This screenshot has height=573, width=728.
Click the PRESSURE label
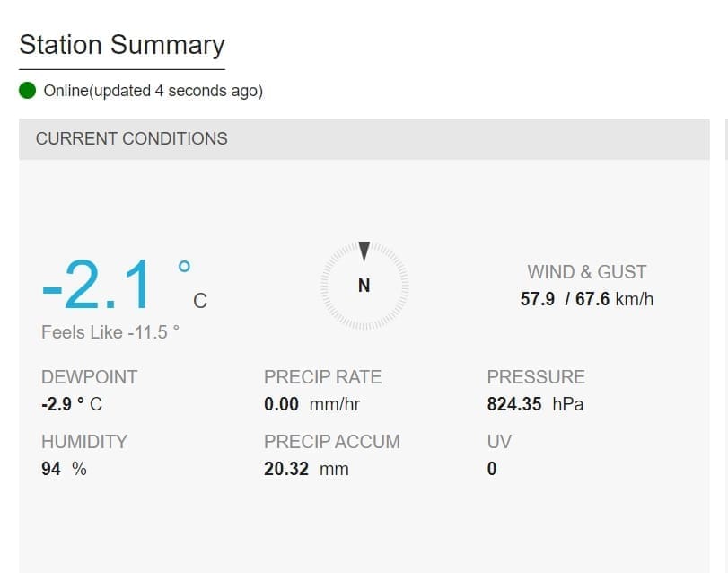click(536, 377)
